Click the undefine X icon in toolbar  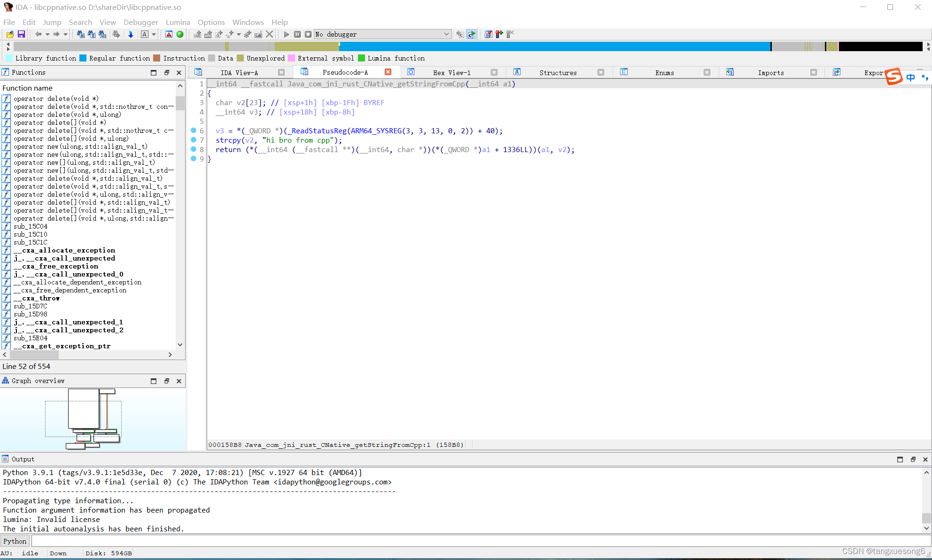(269, 34)
